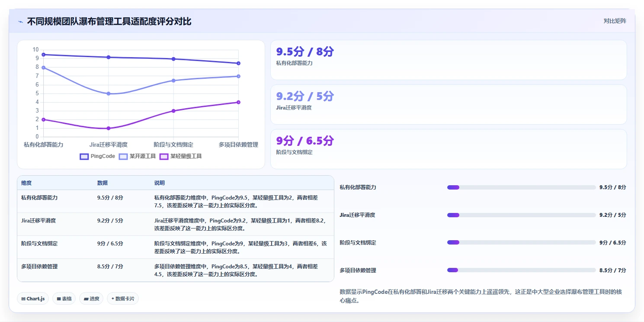Click the 多项目依赖管理 progress bar
This screenshot has height=322, width=644.
[x=522, y=270]
